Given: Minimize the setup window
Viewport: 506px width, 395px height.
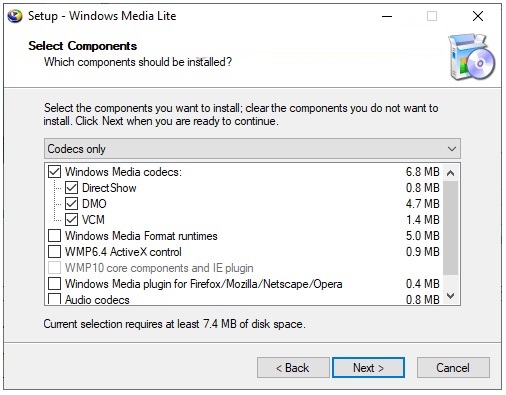Looking at the screenshot, I should 387,16.
